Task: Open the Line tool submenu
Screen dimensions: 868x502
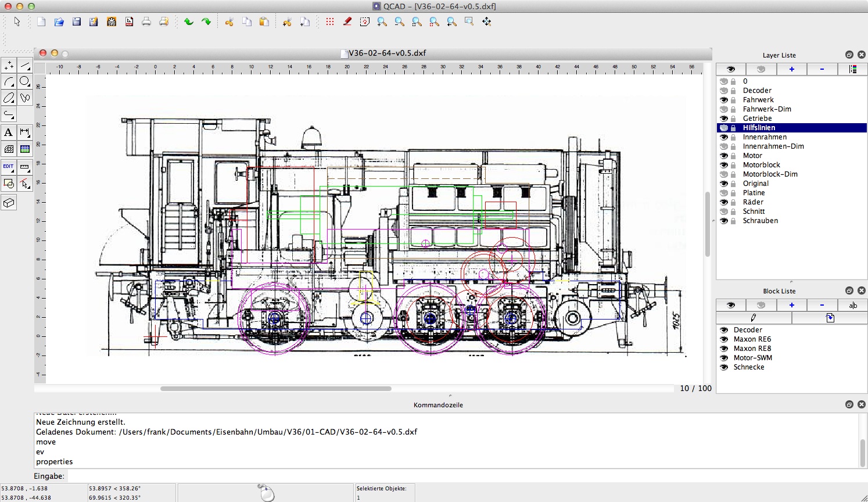Action: 25,65
